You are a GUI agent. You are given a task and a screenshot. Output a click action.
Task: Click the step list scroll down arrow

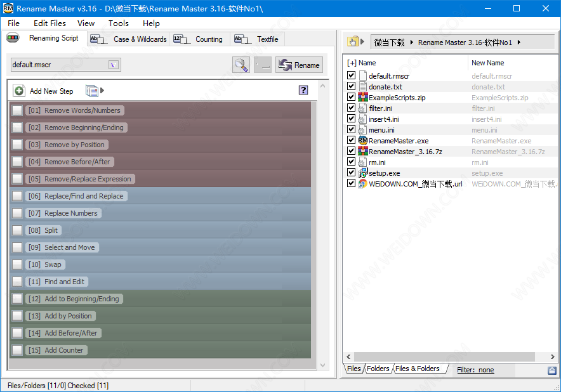(323, 365)
